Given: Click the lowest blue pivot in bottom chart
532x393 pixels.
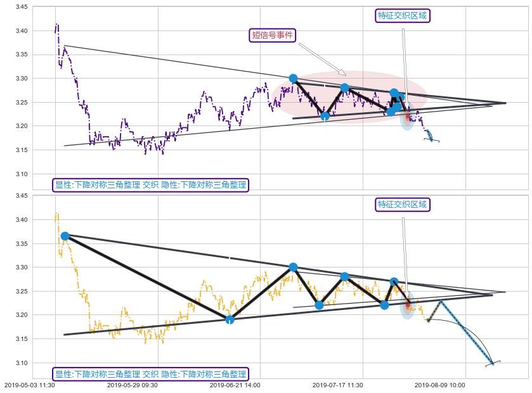Looking at the screenshot, I should [x=230, y=319].
